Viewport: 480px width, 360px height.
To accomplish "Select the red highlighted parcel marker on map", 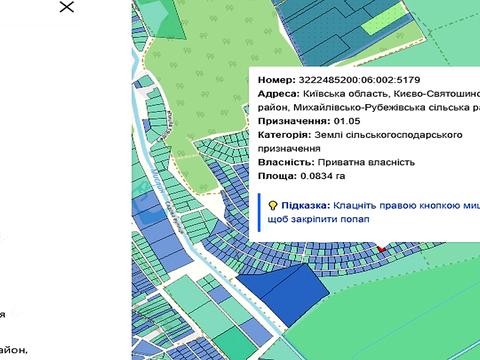I will click(381, 248).
